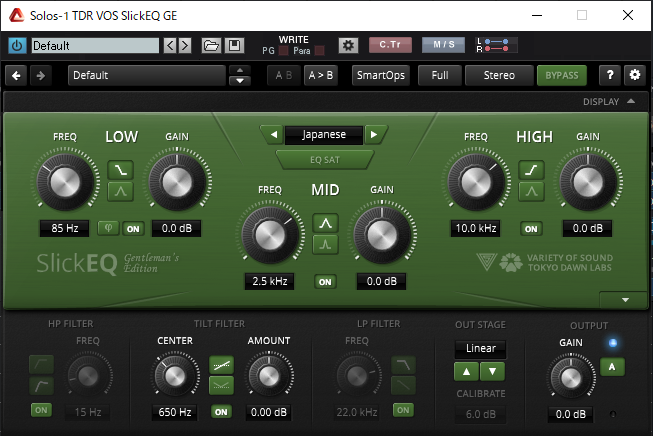The height and width of the screenshot is (436, 653).
Task: Select the LOW band shelf shape
Action: pos(121,170)
